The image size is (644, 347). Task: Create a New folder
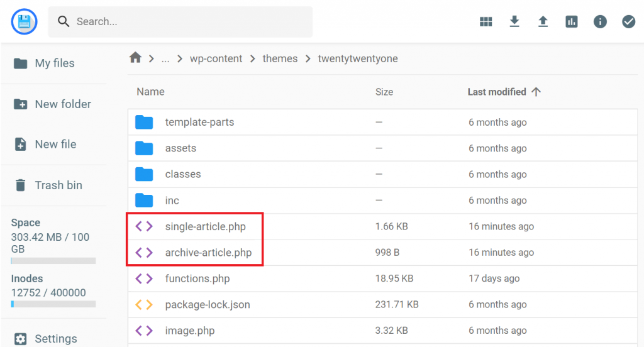[x=62, y=104]
